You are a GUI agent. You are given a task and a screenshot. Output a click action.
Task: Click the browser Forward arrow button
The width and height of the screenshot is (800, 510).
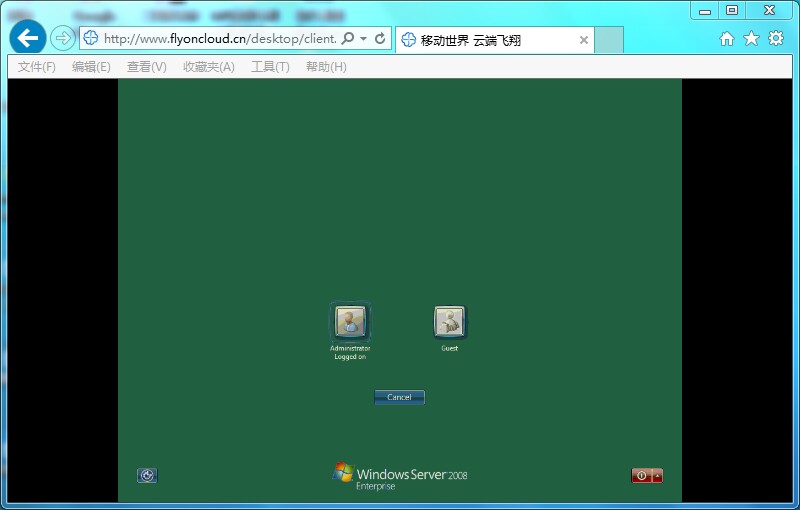pyautogui.click(x=63, y=38)
